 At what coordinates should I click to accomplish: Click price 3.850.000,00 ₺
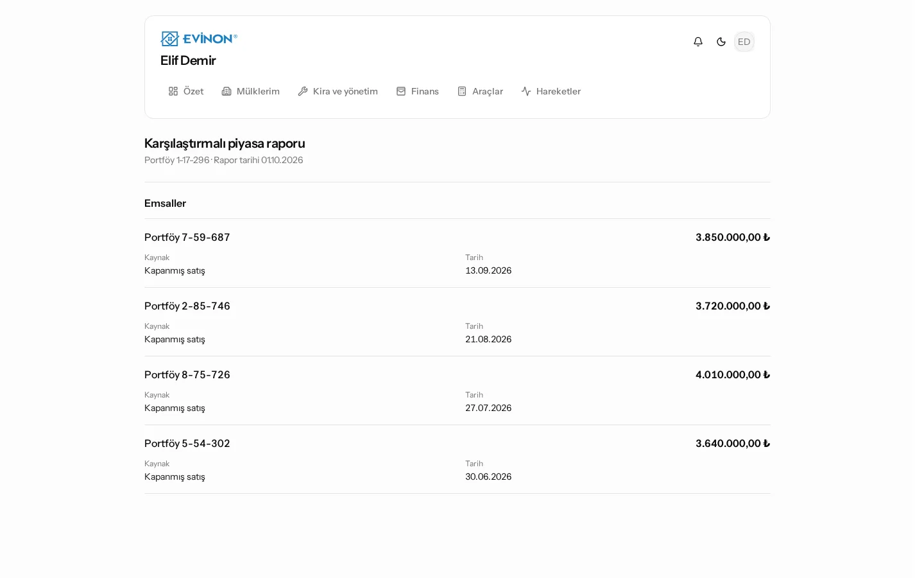point(733,238)
